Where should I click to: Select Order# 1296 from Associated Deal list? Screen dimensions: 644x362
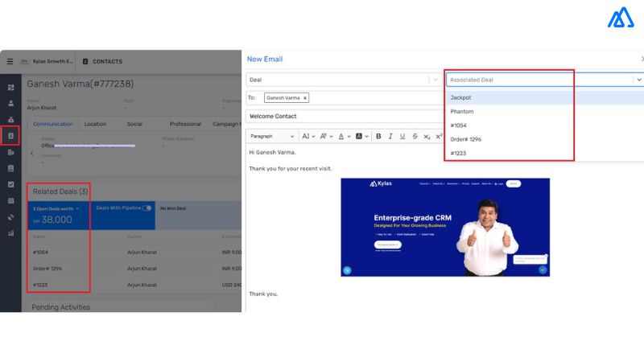tap(545, 139)
